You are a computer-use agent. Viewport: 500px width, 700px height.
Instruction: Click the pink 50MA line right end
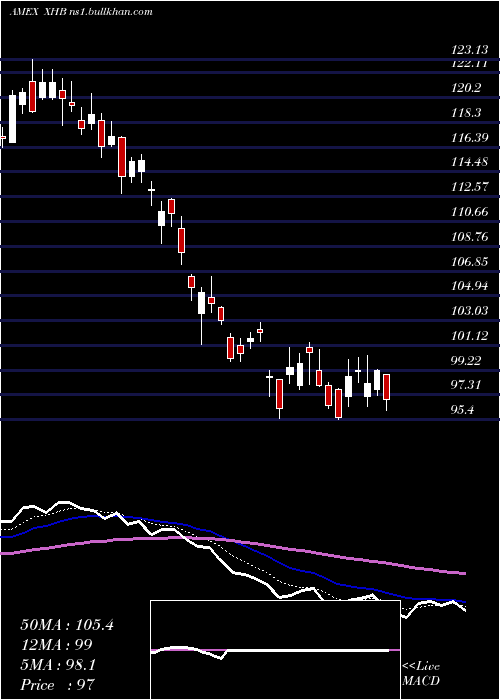point(462,573)
